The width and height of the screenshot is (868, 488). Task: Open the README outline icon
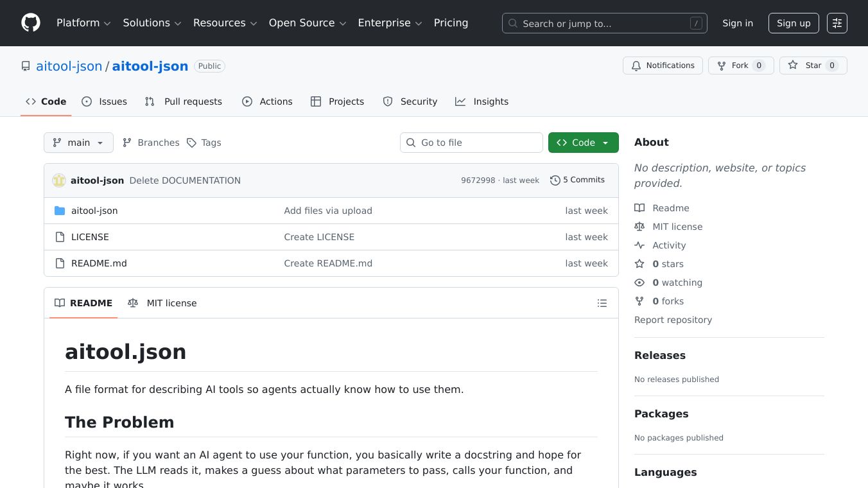[602, 303]
